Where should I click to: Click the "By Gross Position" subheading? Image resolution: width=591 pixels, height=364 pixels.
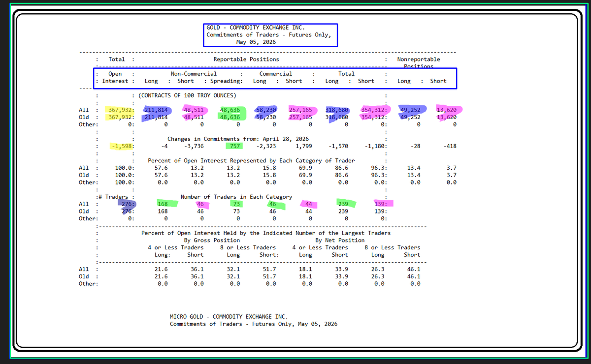coord(212,240)
